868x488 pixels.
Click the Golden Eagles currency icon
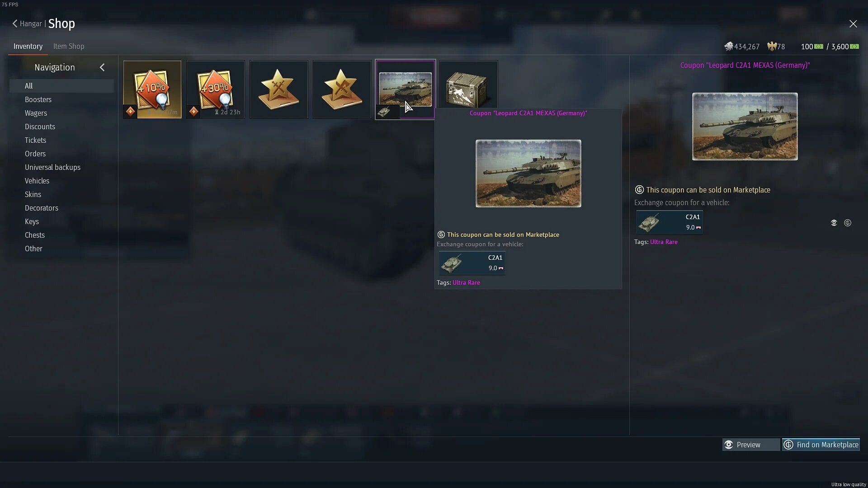(772, 47)
